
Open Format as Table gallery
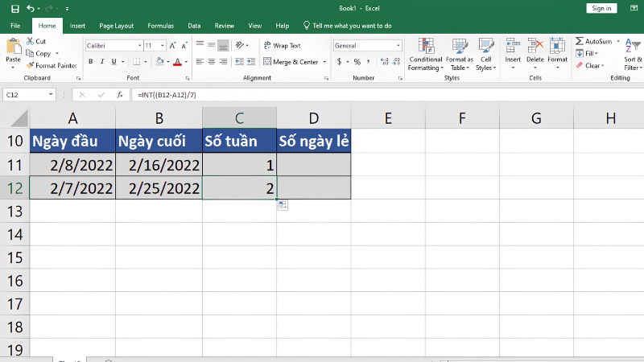(x=459, y=55)
